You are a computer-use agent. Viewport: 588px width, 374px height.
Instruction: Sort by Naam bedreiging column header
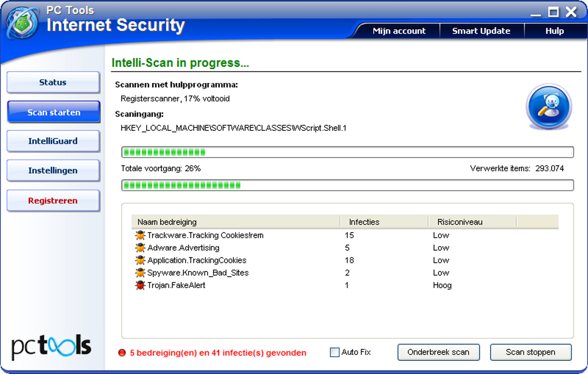click(x=236, y=222)
